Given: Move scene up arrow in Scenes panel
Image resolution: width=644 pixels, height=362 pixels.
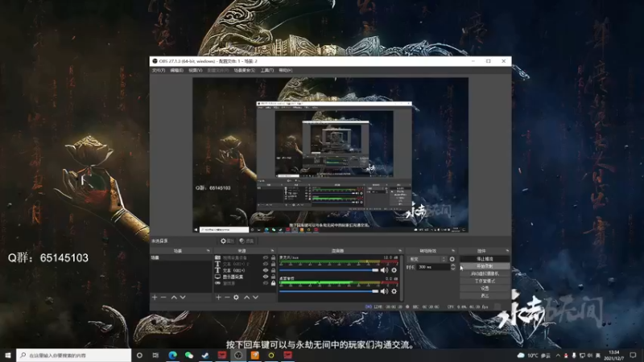Looking at the screenshot, I should click(174, 297).
